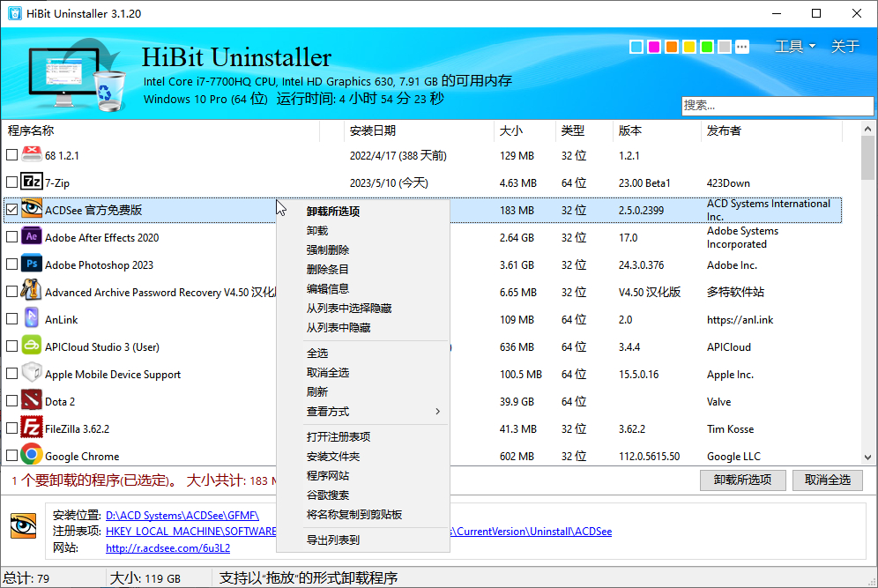Open the 关于 about page
878x588 pixels.
pyautogui.click(x=845, y=47)
